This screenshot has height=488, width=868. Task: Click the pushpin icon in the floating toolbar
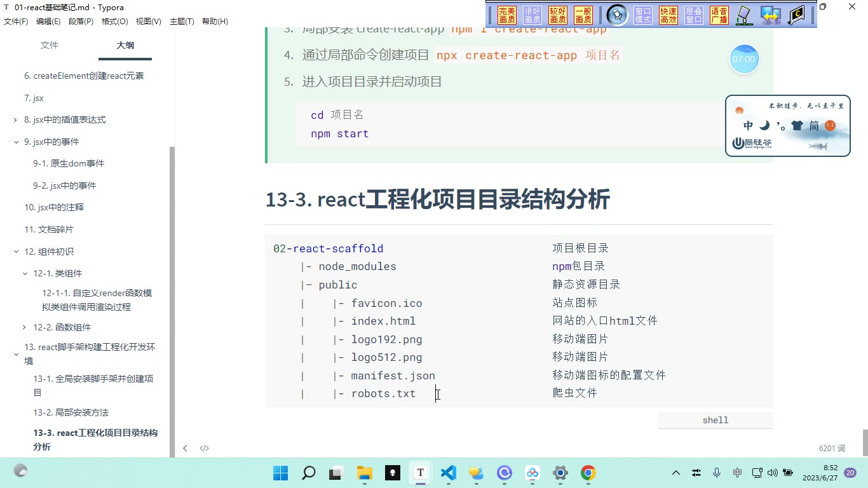click(x=617, y=15)
